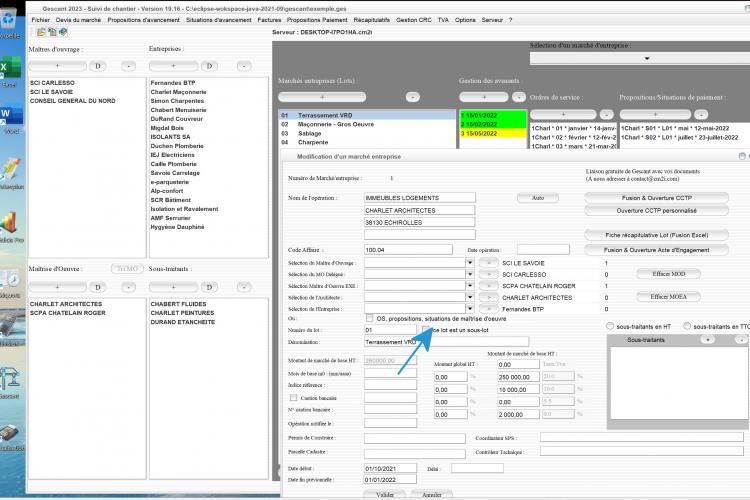Expand the Sélection du Maître d'Ouvrage combo box
The image size is (750, 500).
[x=470, y=263]
